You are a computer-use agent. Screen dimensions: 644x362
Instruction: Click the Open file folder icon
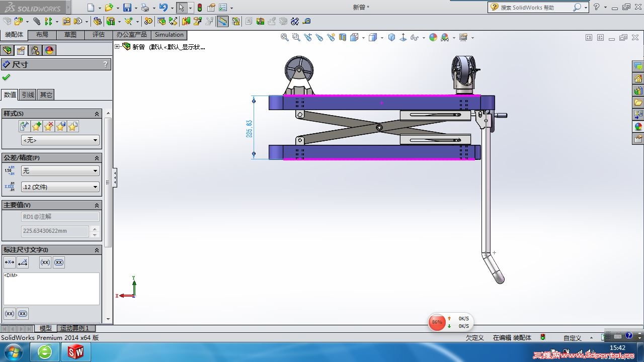coord(109,8)
